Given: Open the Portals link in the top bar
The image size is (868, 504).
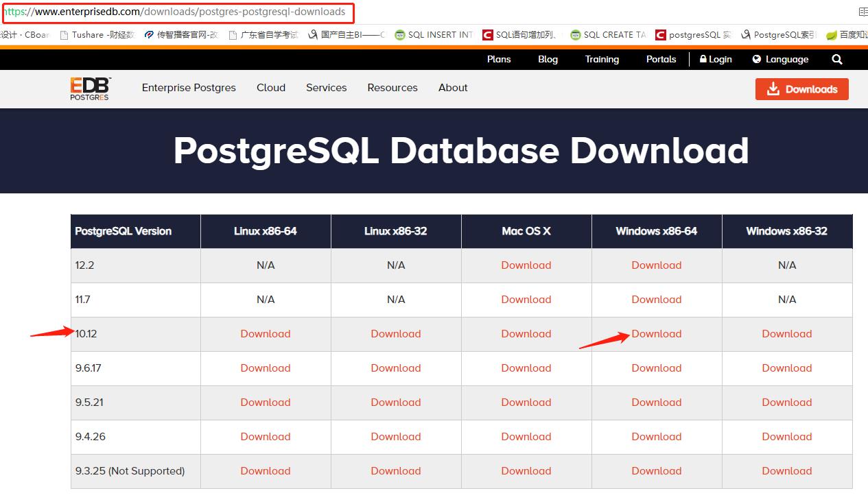Looking at the screenshot, I should click(661, 60).
